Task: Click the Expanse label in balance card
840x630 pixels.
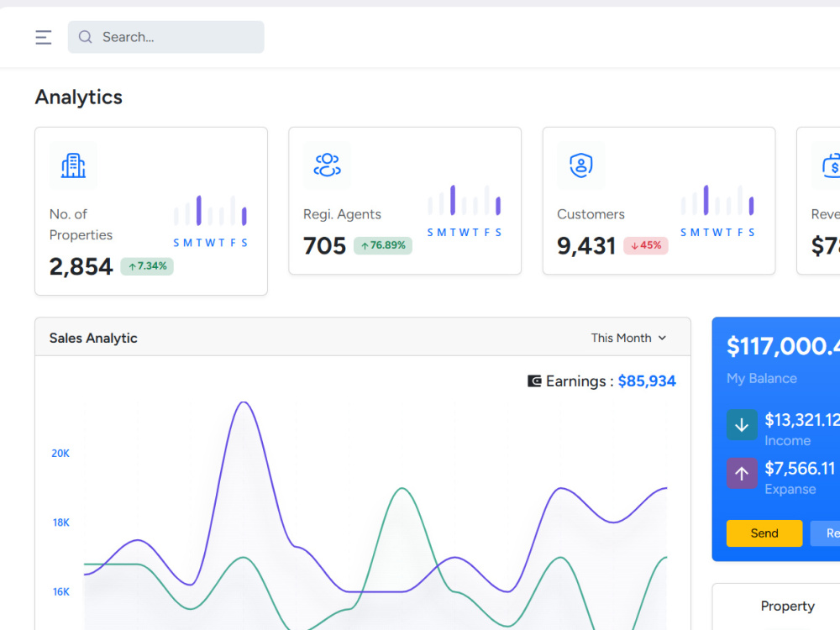Action: tap(790, 489)
